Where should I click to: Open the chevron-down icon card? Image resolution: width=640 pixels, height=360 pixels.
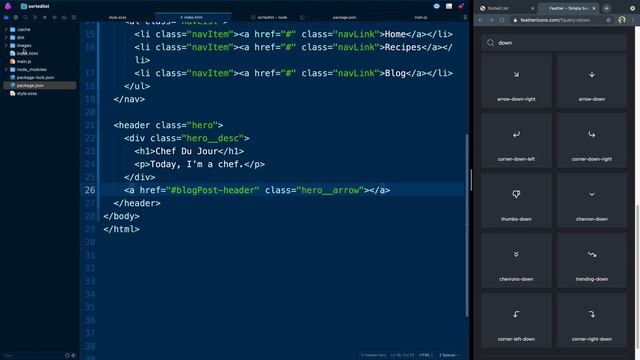pyautogui.click(x=591, y=201)
